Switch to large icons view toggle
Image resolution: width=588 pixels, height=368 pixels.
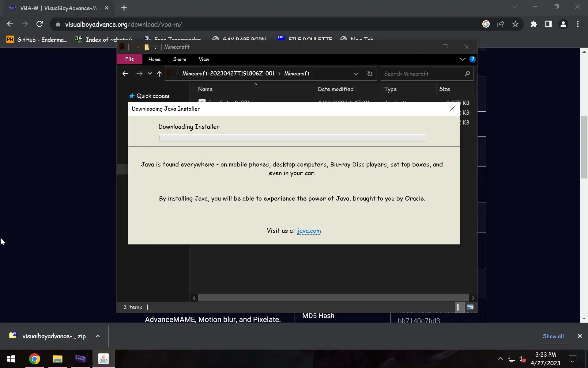470,307
